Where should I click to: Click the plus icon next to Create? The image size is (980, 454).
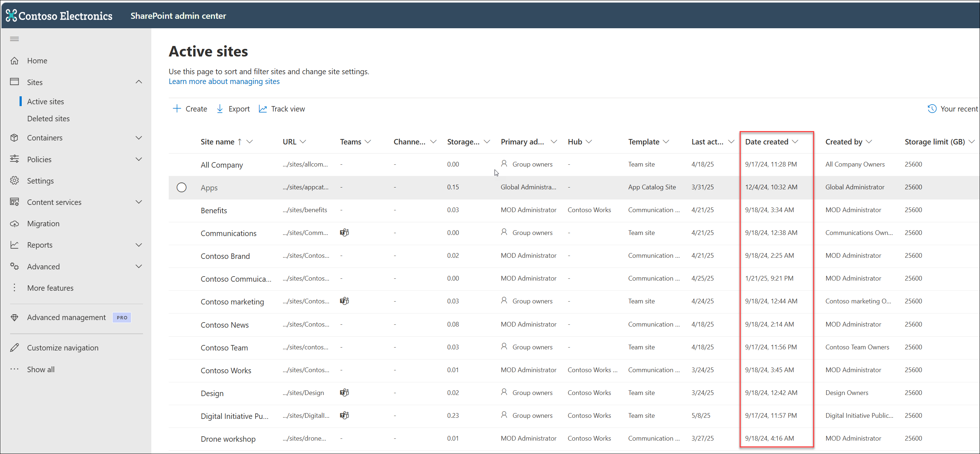177,109
